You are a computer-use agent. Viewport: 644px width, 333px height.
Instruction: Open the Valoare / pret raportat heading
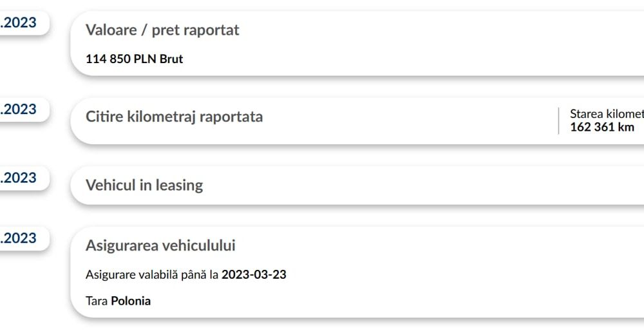[x=162, y=30]
